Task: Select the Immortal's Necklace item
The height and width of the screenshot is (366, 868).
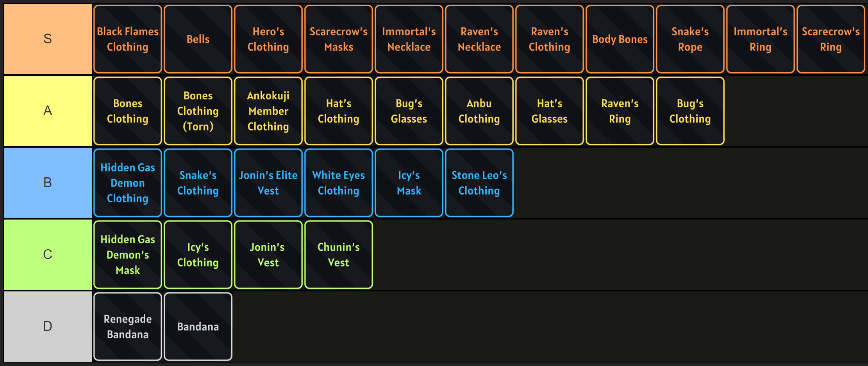Action: click(409, 39)
